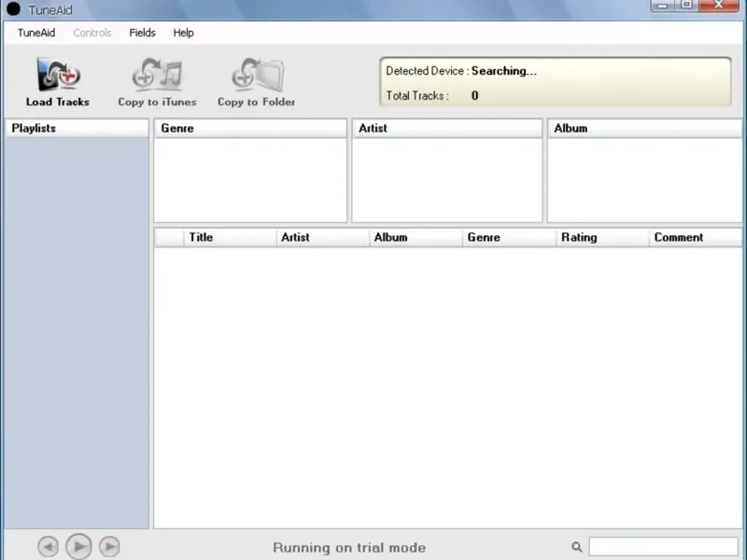Click the Copy to iTunes icon
The height and width of the screenshot is (560, 747).
tap(157, 75)
